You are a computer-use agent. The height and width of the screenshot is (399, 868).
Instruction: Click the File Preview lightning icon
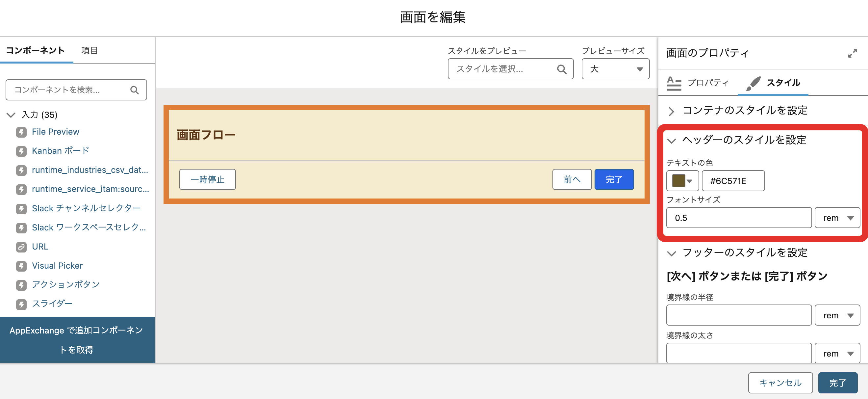(x=21, y=132)
